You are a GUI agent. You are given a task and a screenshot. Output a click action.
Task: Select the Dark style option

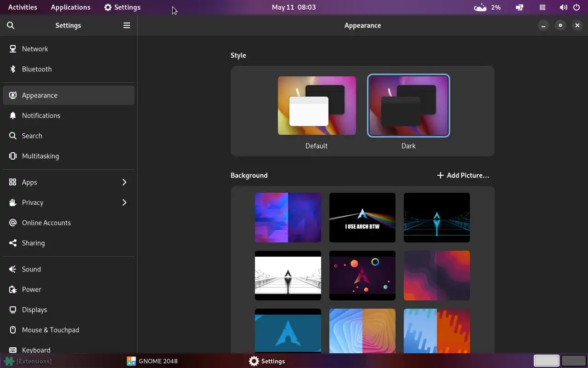coord(408,106)
